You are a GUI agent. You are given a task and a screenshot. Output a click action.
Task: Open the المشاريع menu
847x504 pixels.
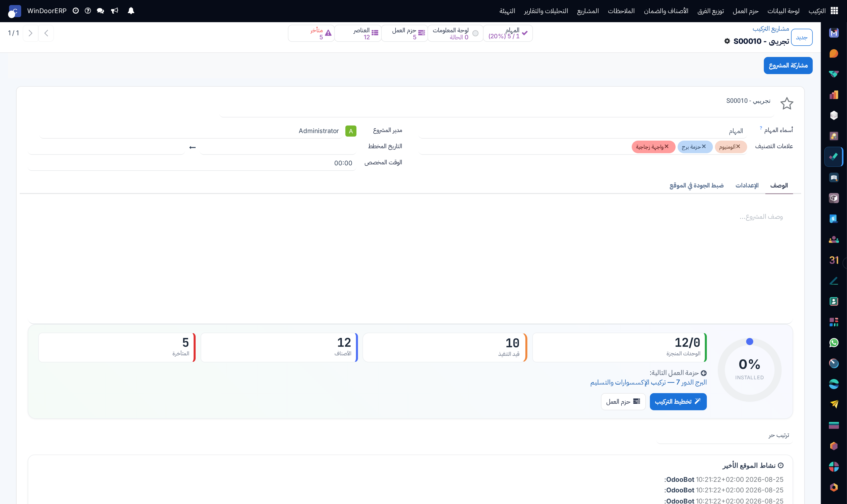(x=588, y=11)
